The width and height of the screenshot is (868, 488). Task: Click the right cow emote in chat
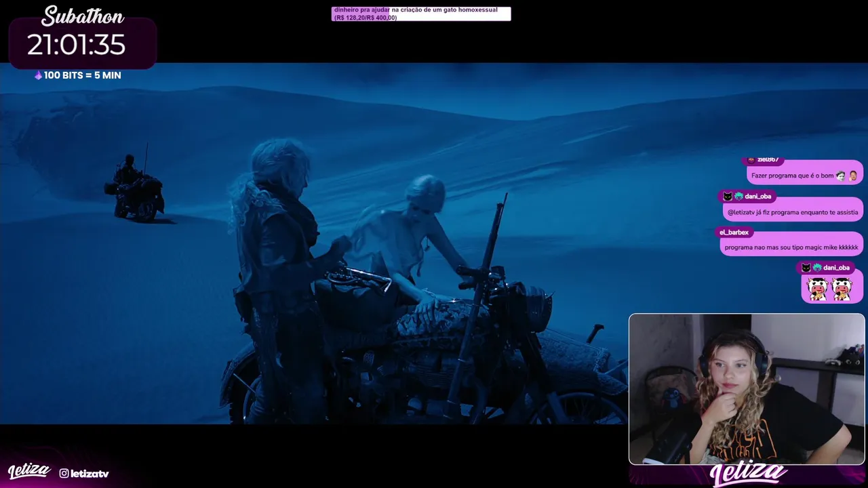click(842, 289)
